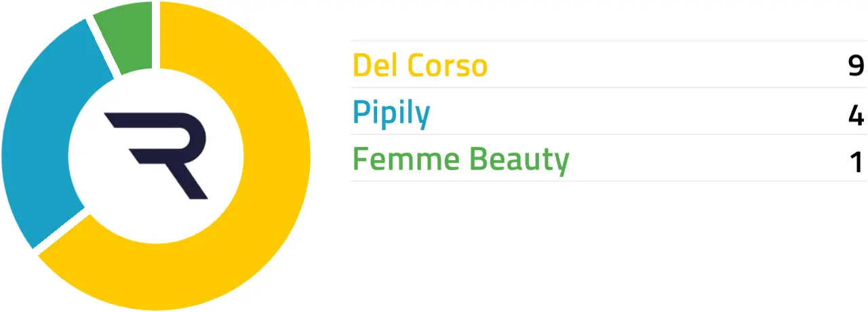Click empty space between Pipily label and its value
868x312 pixels.
(637, 113)
